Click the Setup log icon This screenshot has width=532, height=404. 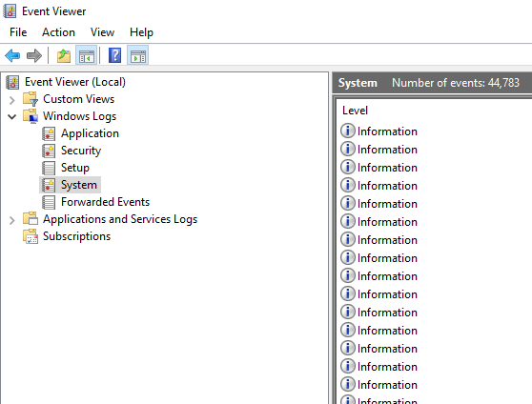(x=49, y=168)
